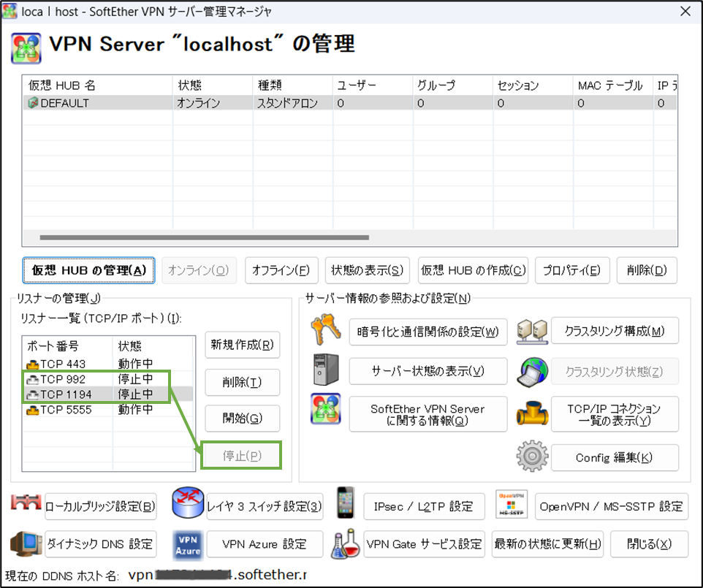Open 暗号化と通信関係の設定(W)
Viewport: 703px width, 588px height.
click(x=428, y=332)
